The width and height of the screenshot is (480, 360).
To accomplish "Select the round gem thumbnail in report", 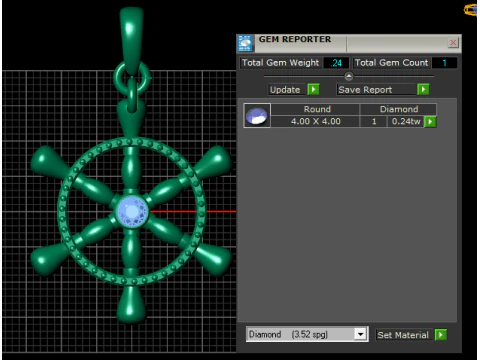I will point(257,116).
